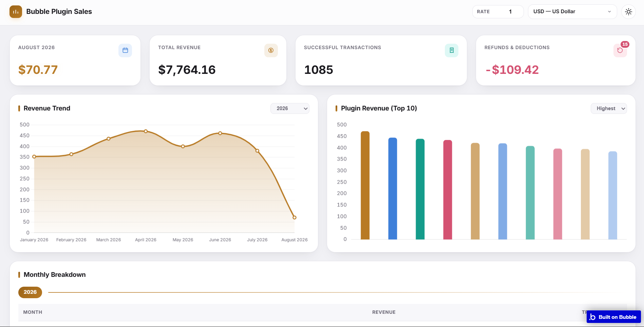The height and width of the screenshot is (327, 644).
Task: Expand the Highest sort dropdown
Action: 609,108
